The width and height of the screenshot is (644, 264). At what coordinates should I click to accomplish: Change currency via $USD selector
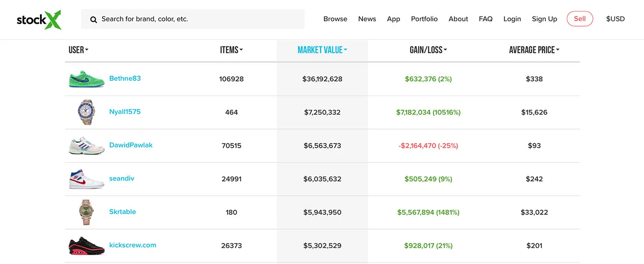pos(615,19)
